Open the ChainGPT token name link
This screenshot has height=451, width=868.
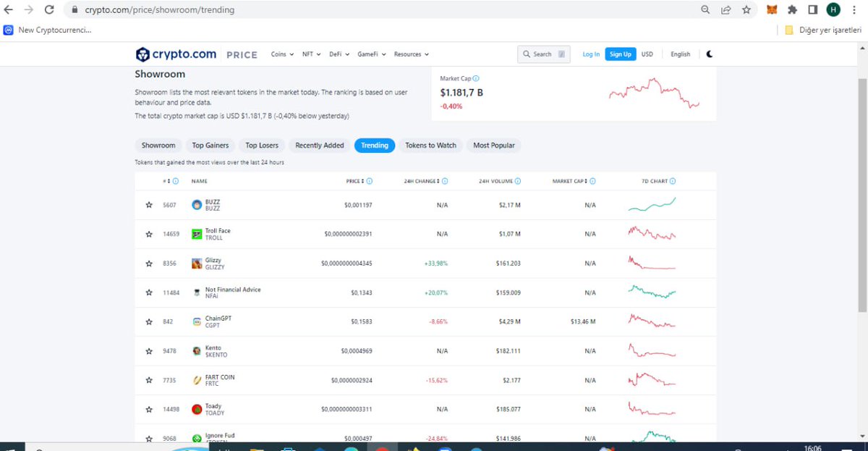218,319
